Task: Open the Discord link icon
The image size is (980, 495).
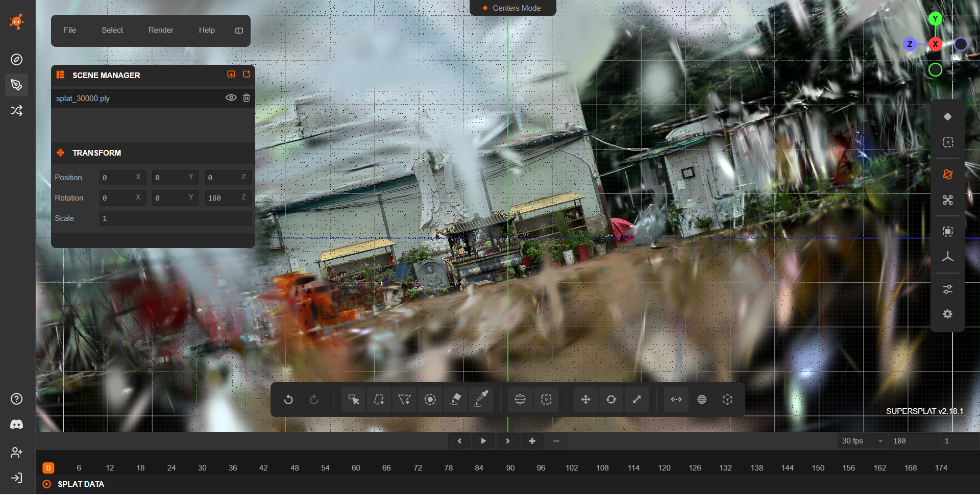Action: point(16,425)
